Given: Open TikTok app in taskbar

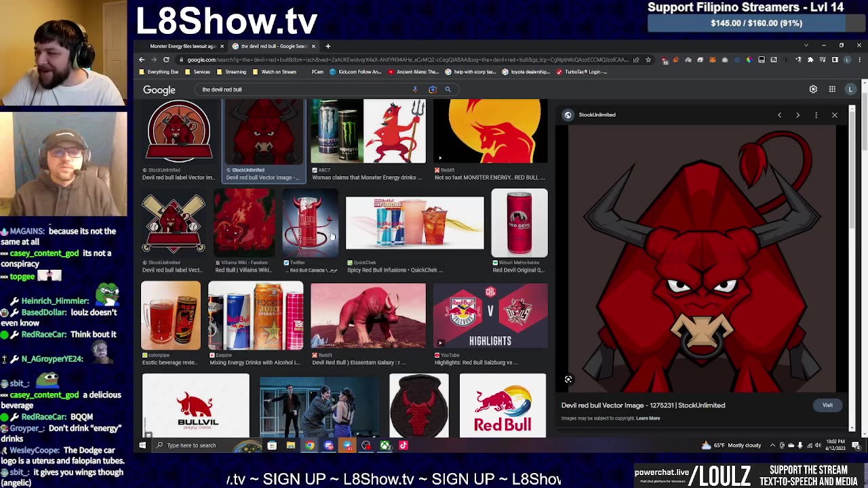Looking at the screenshot, I should [403, 445].
